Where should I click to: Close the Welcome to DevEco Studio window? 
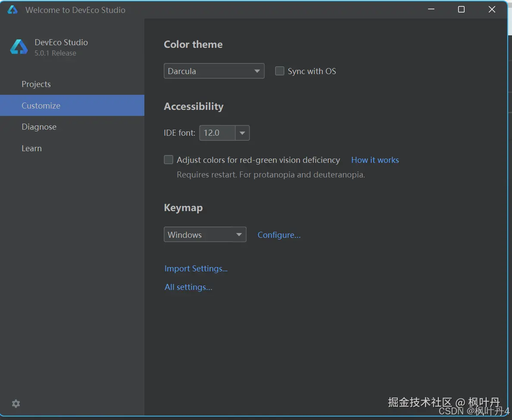(x=492, y=9)
